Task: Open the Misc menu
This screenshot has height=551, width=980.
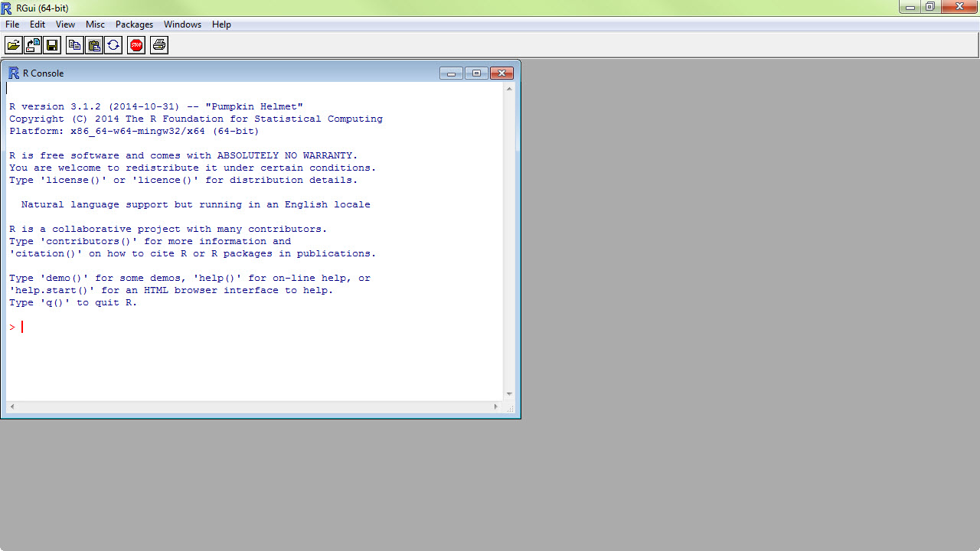Action: pos(95,24)
